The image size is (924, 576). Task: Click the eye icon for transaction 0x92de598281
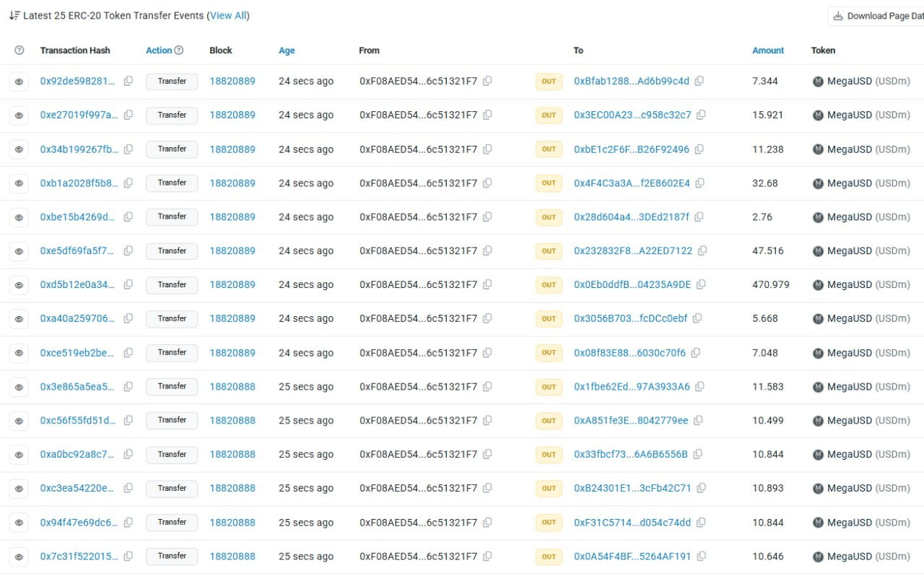tap(19, 82)
